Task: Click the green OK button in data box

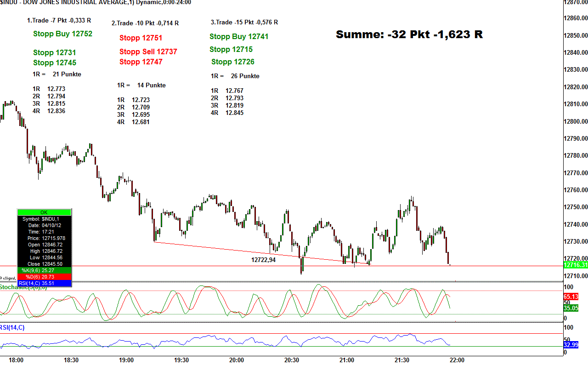Action: 44,212
